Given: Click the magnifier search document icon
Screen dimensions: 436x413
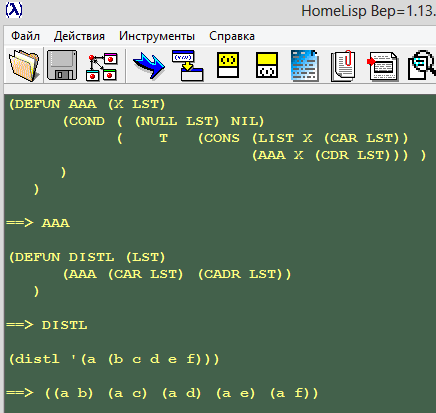Looking at the screenshot, I should pos(422,65).
